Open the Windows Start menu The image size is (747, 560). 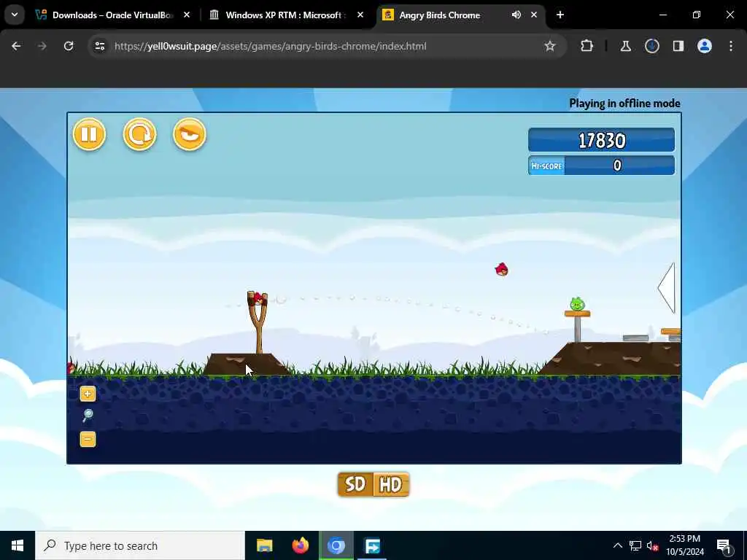coord(18,545)
